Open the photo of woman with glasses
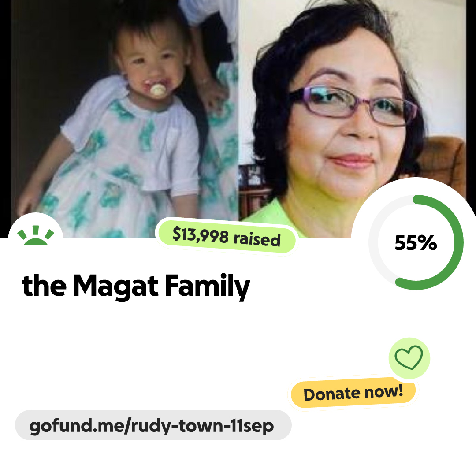Viewport: 476px width, 476px height. tap(352, 119)
